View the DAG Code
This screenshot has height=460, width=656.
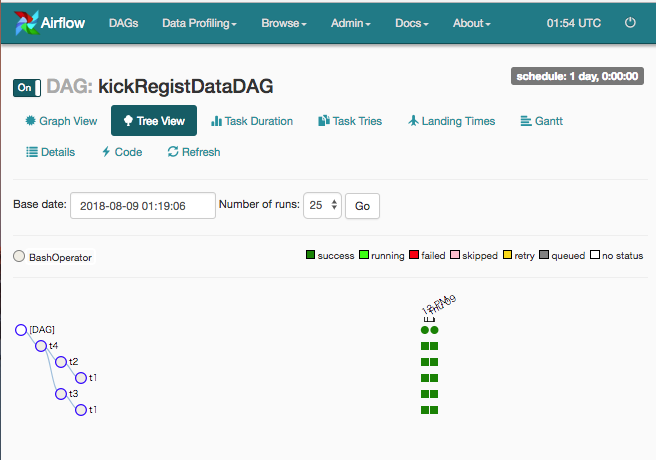(x=121, y=152)
